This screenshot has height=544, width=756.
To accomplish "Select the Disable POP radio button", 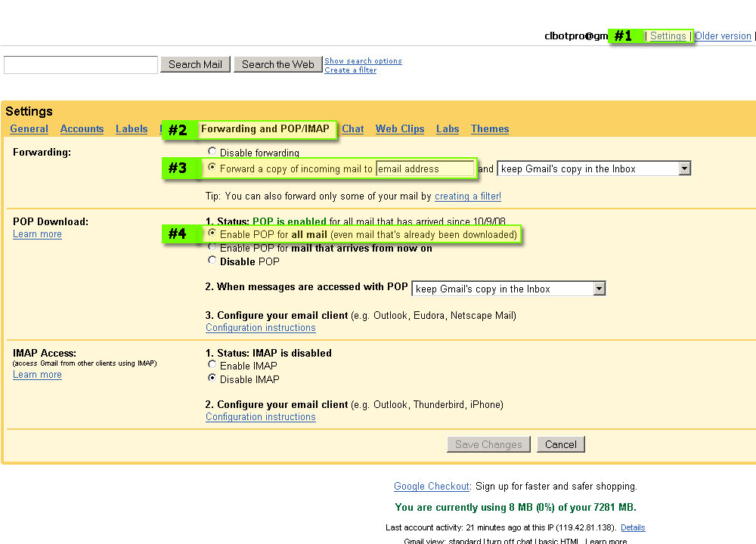I will pyautogui.click(x=212, y=261).
